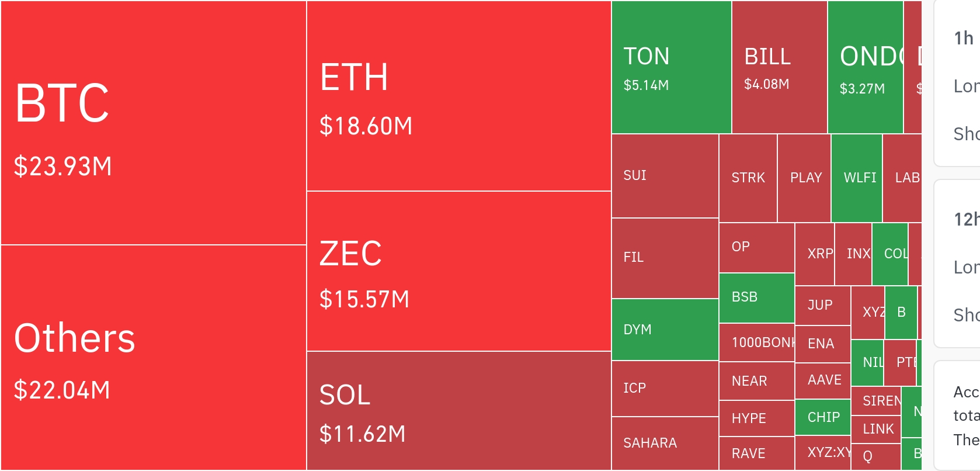Select the FIL heatmap cell
Screen dimensions: 980x471
coord(665,258)
